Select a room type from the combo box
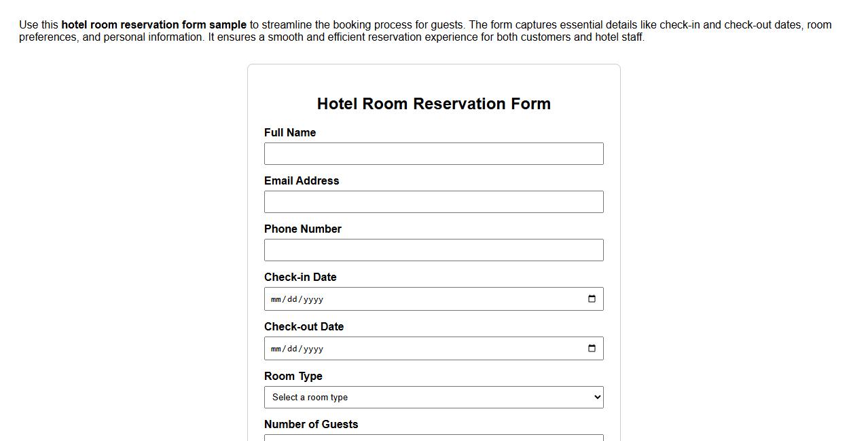The width and height of the screenshot is (868, 441). coord(434,397)
